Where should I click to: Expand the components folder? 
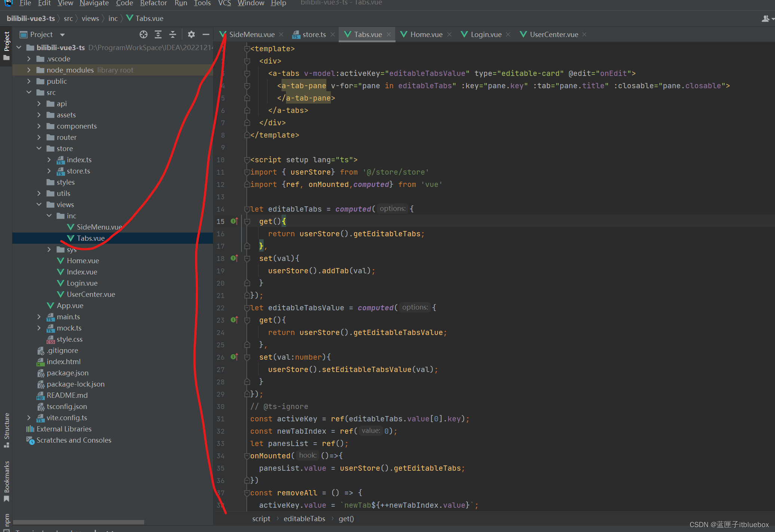coord(39,126)
